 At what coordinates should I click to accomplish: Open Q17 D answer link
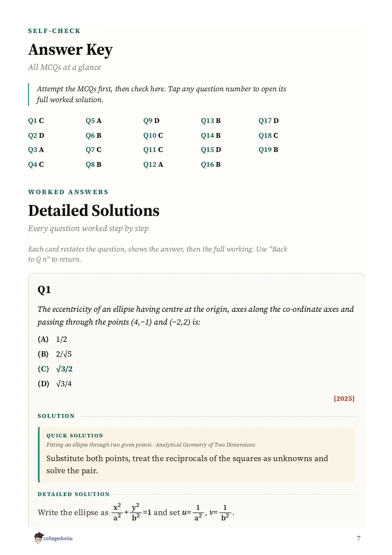268,121
